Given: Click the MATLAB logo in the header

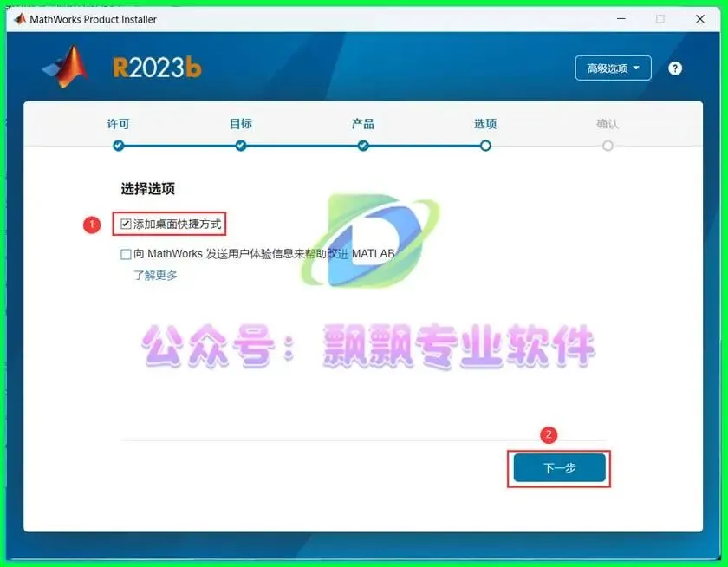Looking at the screenshot, I should tap(66, 67).
